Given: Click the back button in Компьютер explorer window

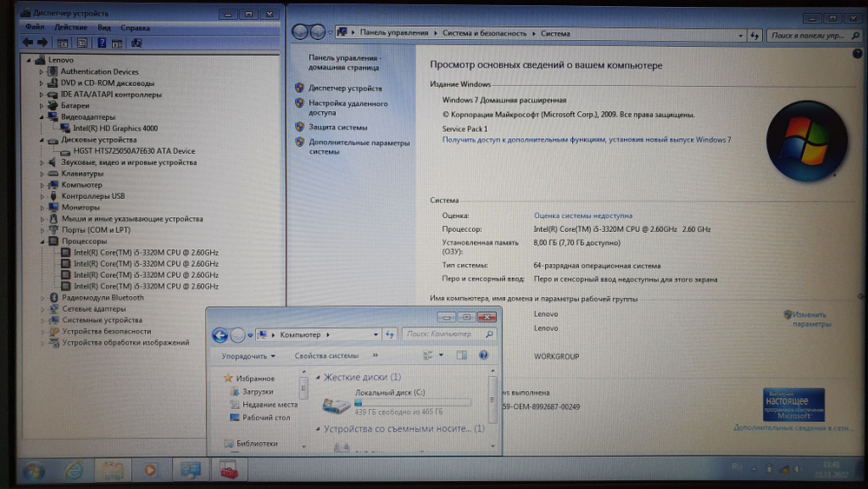Looking at the screenshot, I should click(x=220, y=334).
